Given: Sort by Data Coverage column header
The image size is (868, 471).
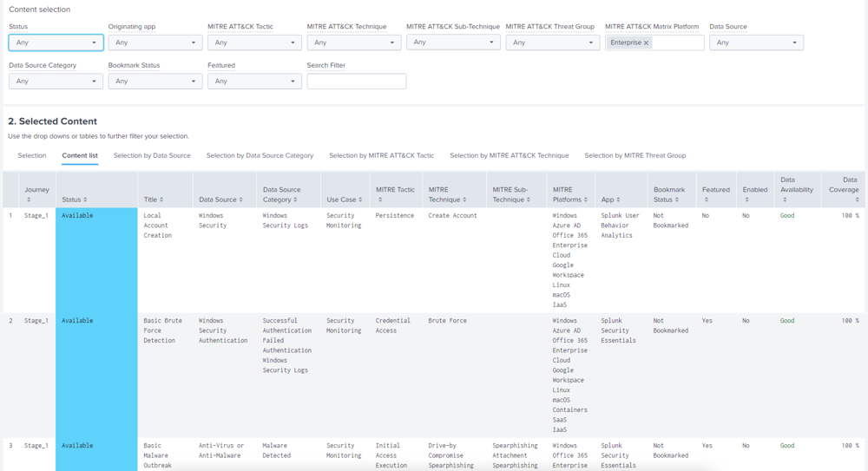Looking at the screenshot, I should (x=844, y=189).
